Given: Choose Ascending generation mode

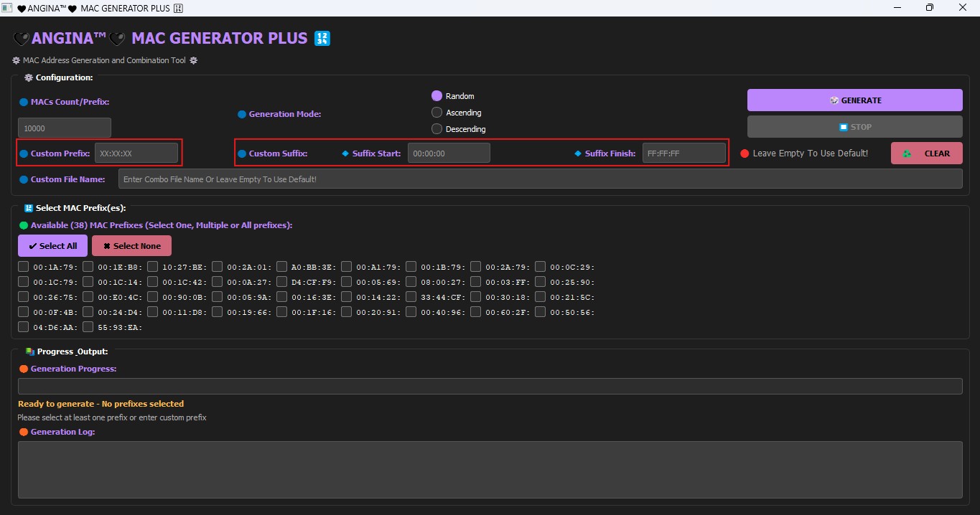Looking at the screenshot, I should pos(437,113).
